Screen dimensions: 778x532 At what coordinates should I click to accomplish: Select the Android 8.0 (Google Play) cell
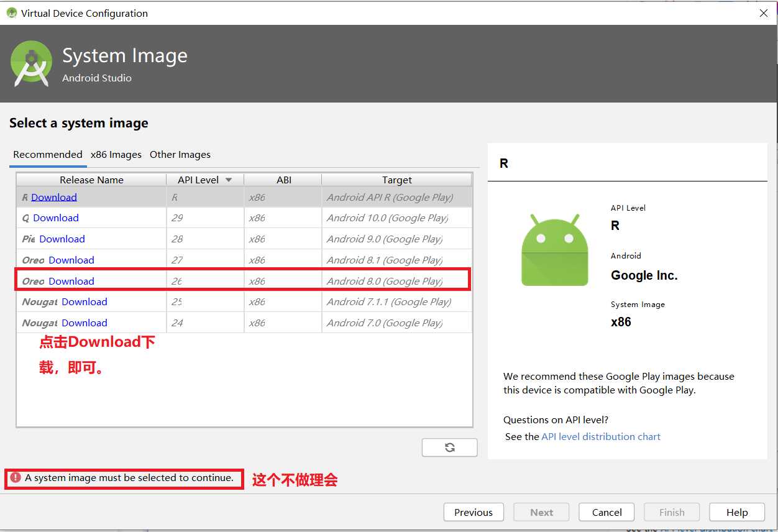pos(396,281)
